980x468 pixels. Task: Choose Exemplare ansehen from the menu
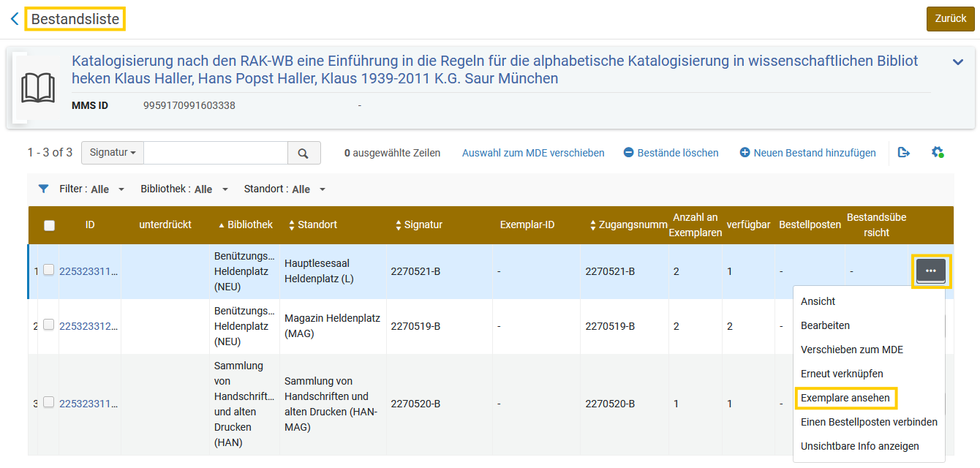click(x=845, y=398)
